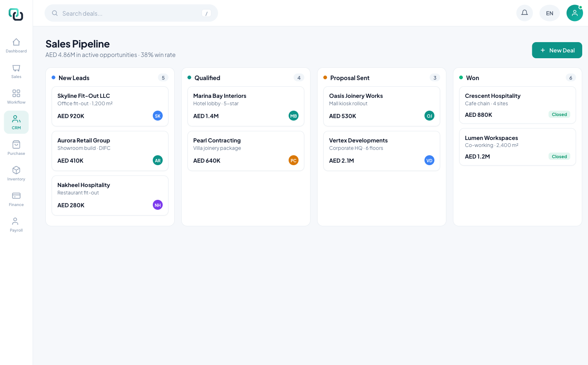Screen dimensions: 588x365
Task: Open Lumen Workspaces deal title
Action: point(491,138)
